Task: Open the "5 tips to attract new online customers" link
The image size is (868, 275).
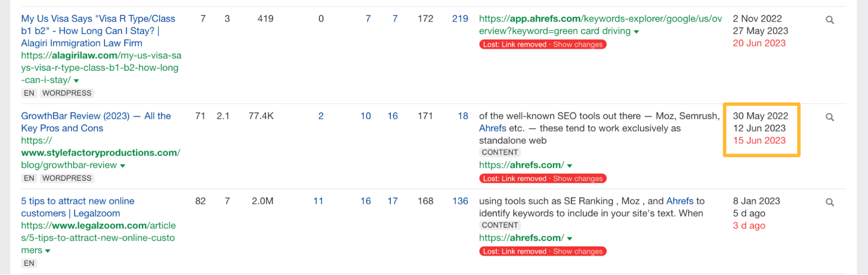Action: pyautogui.click(x=77, y=207)
